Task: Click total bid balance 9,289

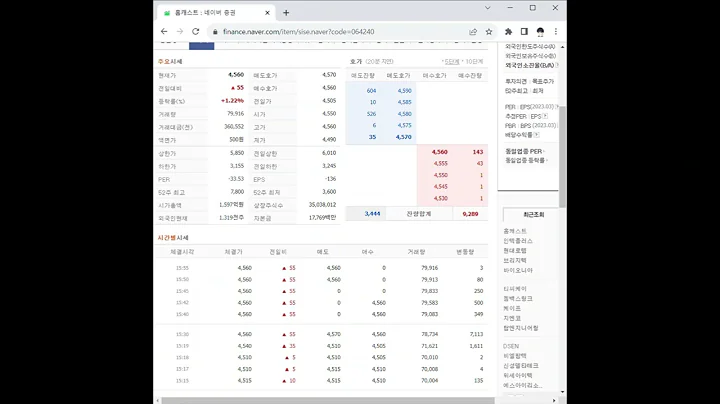Action: [x=470, y=214]
